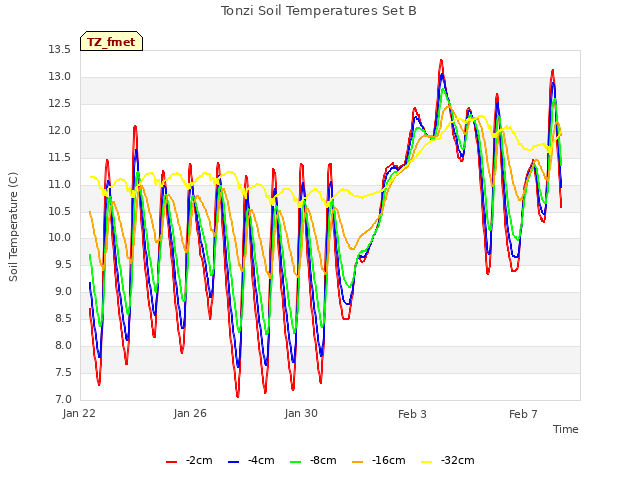Click the Time axis label
Screen dimensions: 640x480
[x=566, y=429]
